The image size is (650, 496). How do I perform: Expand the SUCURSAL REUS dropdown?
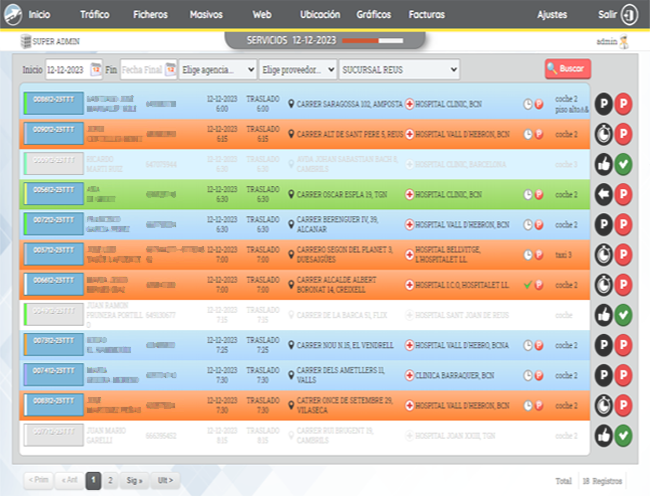[399, 69]
